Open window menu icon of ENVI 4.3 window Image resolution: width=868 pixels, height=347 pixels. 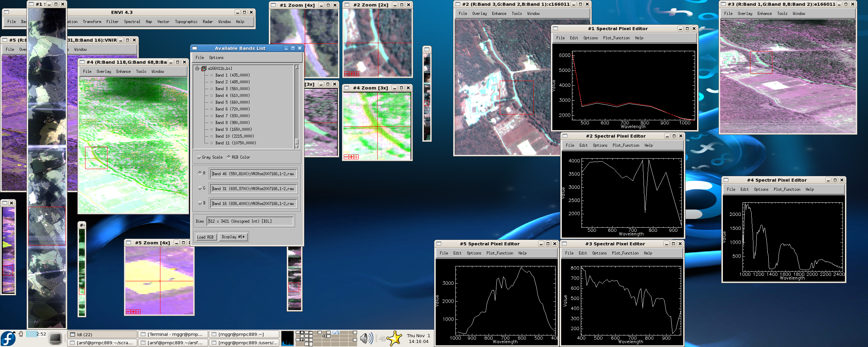tap(6, 12)
